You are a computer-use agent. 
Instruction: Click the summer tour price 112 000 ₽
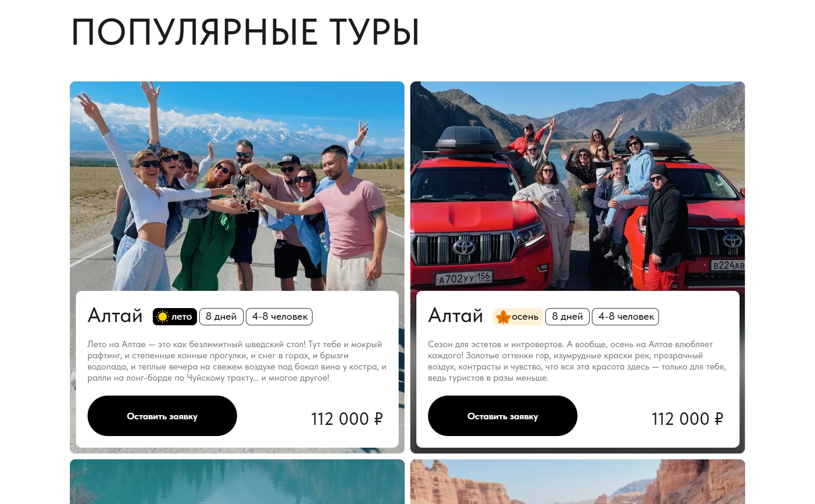[x=347, y=419]
